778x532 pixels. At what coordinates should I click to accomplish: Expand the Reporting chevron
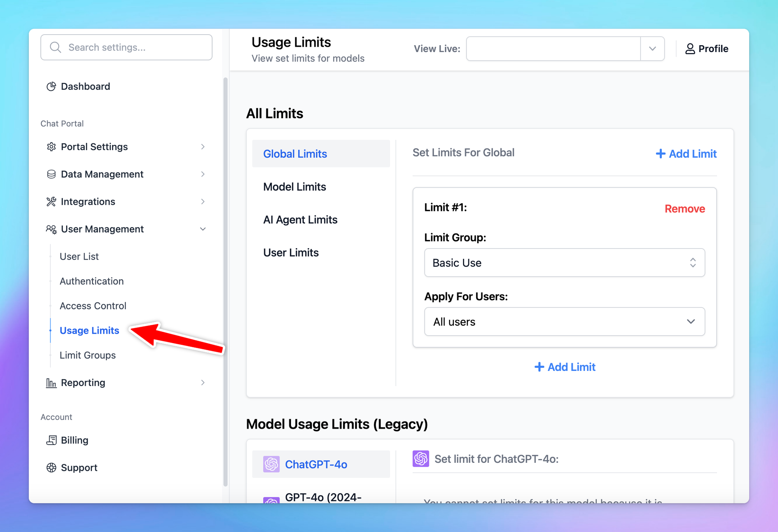pyautogui.click(x=203, y=383)
